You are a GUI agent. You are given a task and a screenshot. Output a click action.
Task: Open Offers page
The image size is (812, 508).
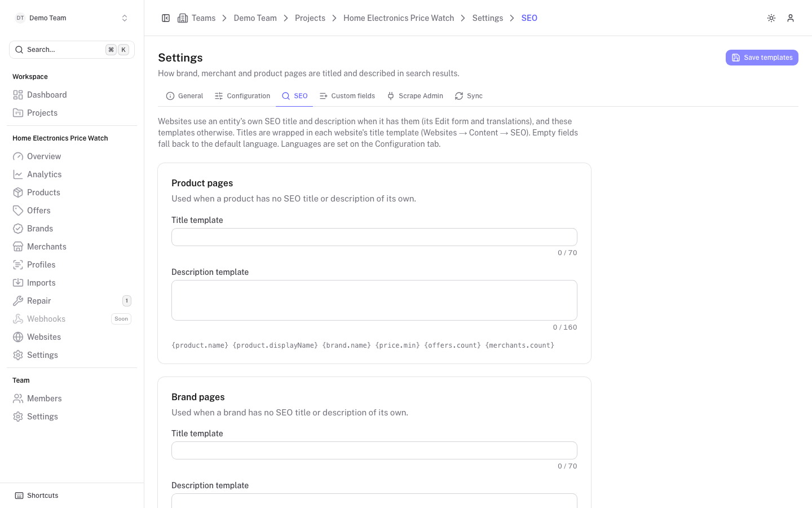pyautogui.click(x=72, y=211)
